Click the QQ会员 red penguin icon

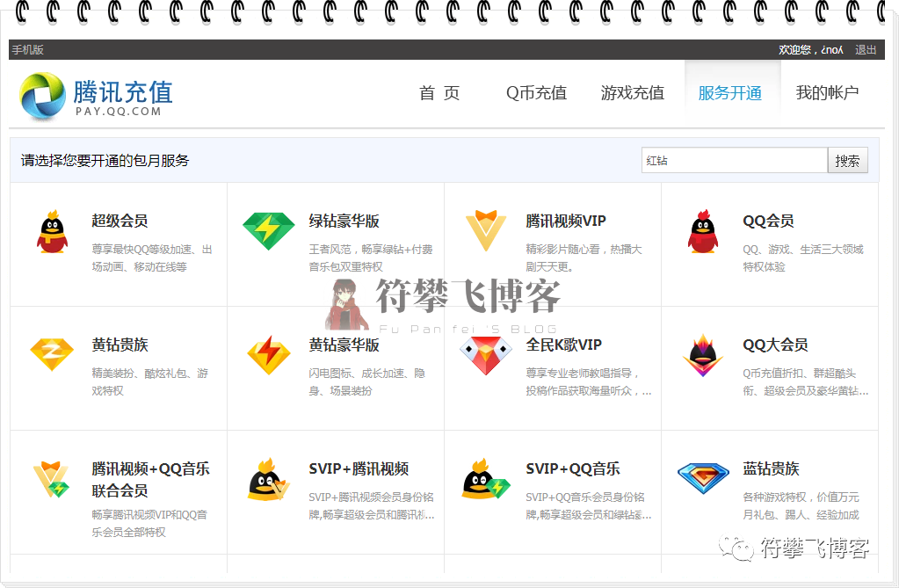pos(703,232)
